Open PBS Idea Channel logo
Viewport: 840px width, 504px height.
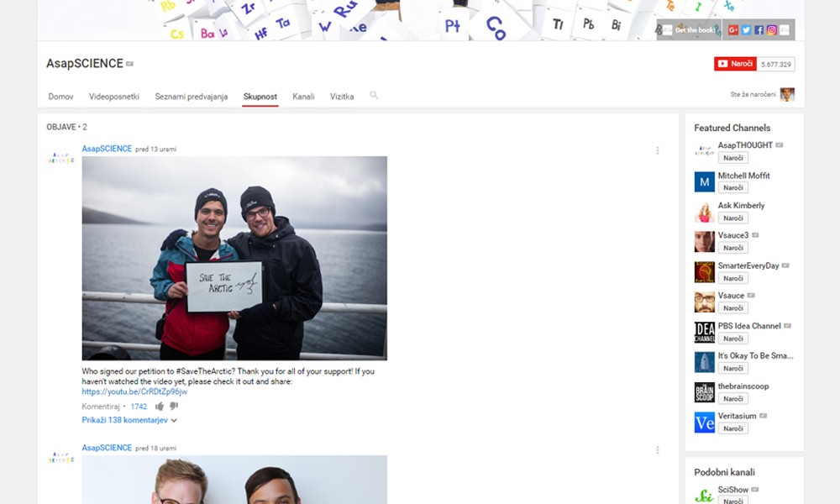[x=705, y=332]
